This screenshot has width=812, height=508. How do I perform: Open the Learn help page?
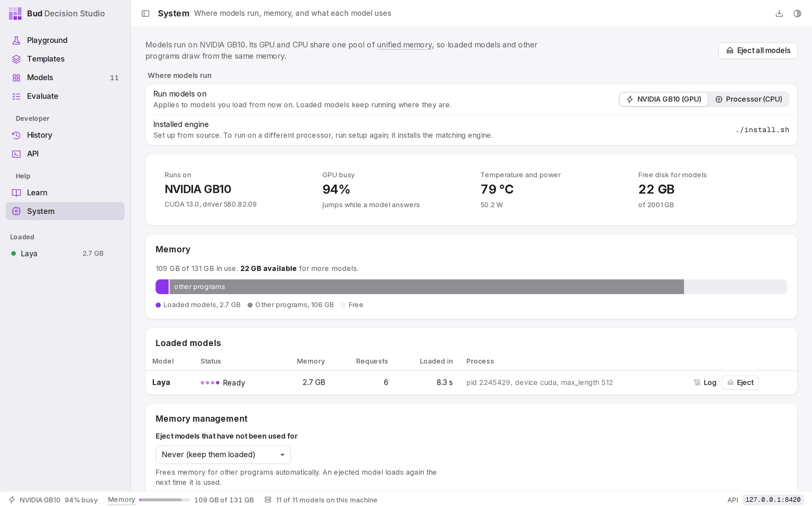click(x=65, y=193)
